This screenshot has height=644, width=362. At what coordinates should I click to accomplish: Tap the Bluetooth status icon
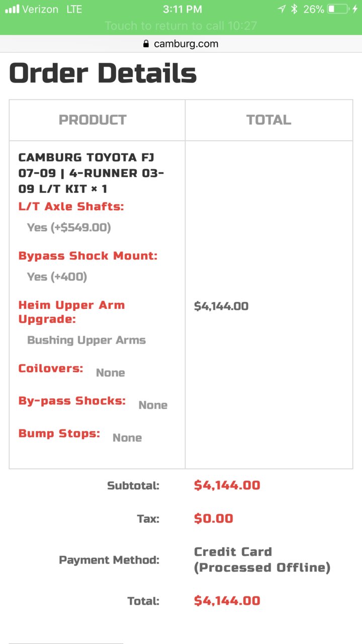(295, 9)
